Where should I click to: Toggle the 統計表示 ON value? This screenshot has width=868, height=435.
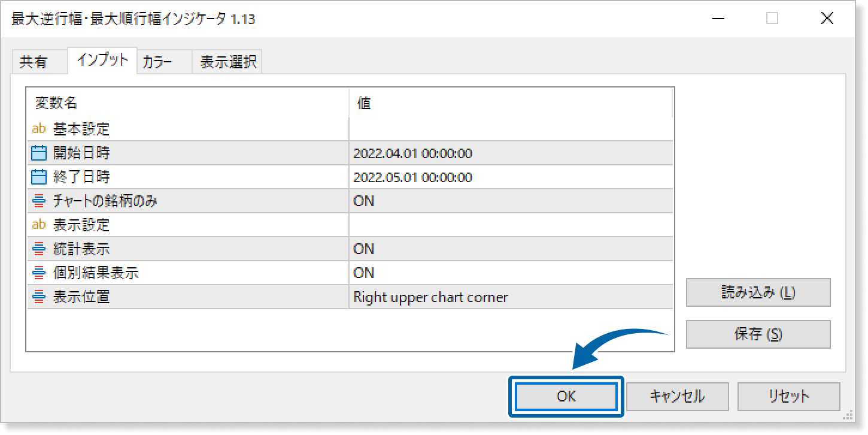click(364, 249)
